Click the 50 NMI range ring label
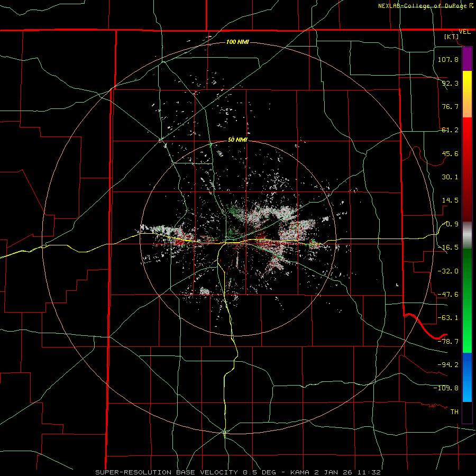The height and width of the screenshot is (476, 476). (x=237, y=140)
